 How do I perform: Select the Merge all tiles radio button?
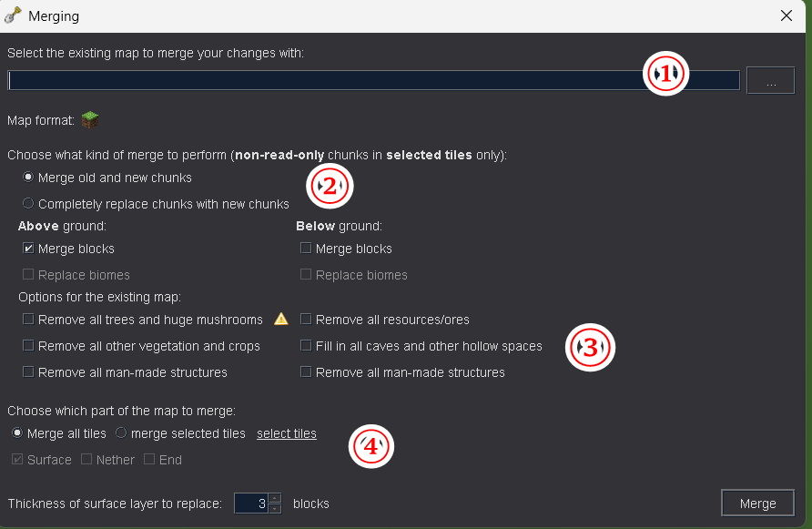coord(17,433)
